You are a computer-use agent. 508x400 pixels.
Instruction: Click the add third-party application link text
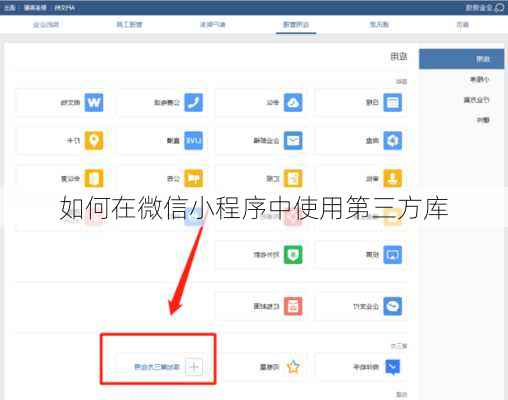(157, 367)
